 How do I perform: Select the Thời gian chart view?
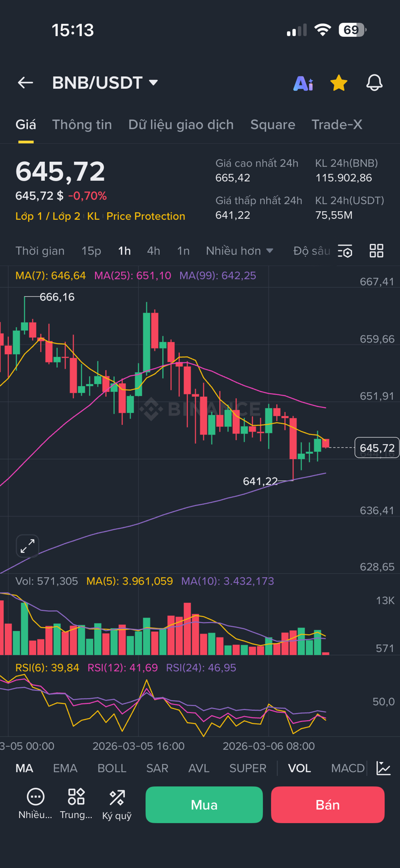click(x=40, y=251)
